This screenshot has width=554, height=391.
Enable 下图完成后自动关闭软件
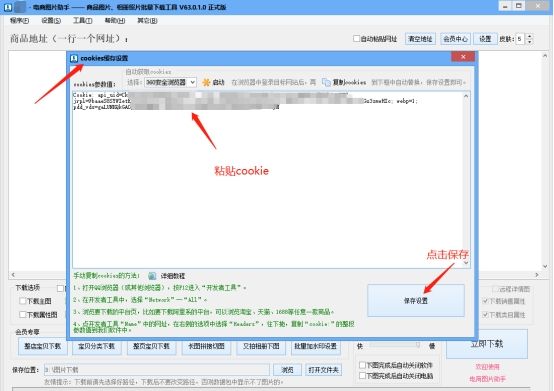[362, 365]
